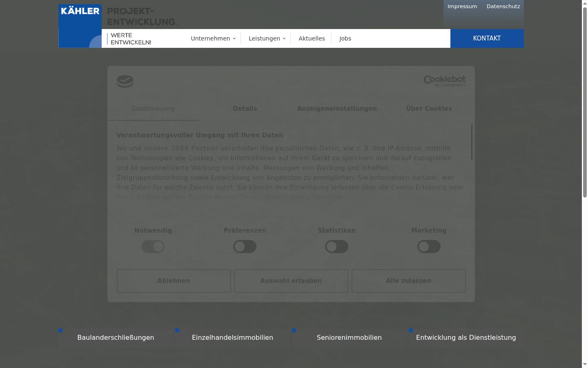Open the Baulanderschließungen tile
588x368 pixels.
pos(116,338)
